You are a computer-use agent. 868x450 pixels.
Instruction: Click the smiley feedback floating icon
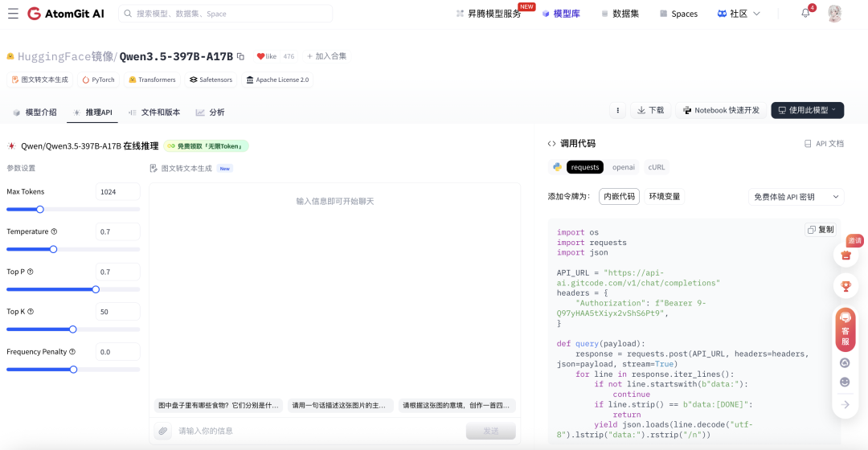click(x=845, y=382)
